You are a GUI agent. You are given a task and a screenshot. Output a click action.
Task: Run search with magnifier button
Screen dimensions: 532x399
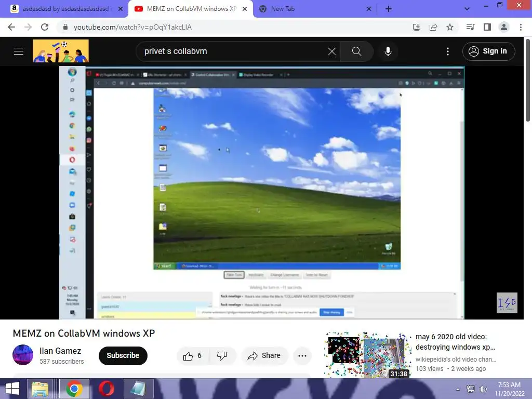pos(356,51)
